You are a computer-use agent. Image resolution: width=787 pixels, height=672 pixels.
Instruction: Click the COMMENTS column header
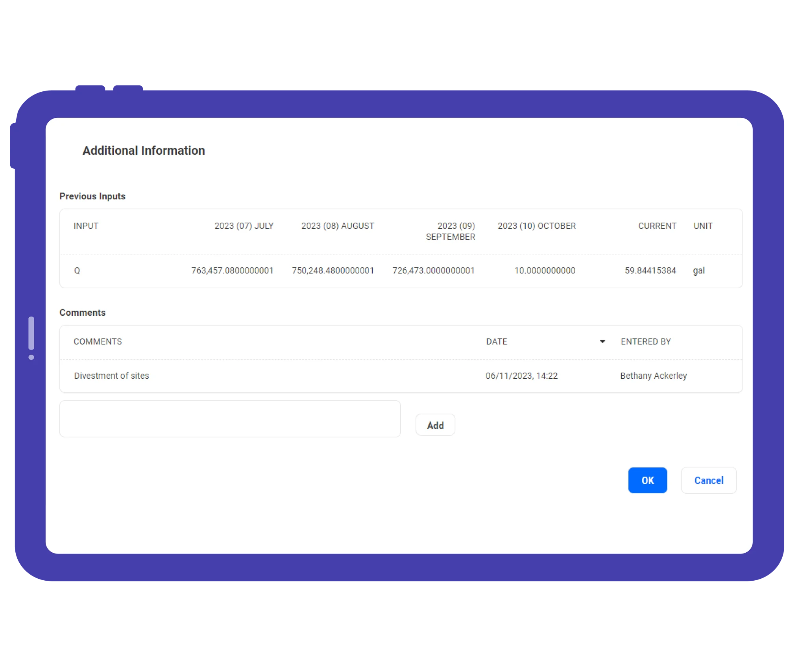tap(98, 342)
